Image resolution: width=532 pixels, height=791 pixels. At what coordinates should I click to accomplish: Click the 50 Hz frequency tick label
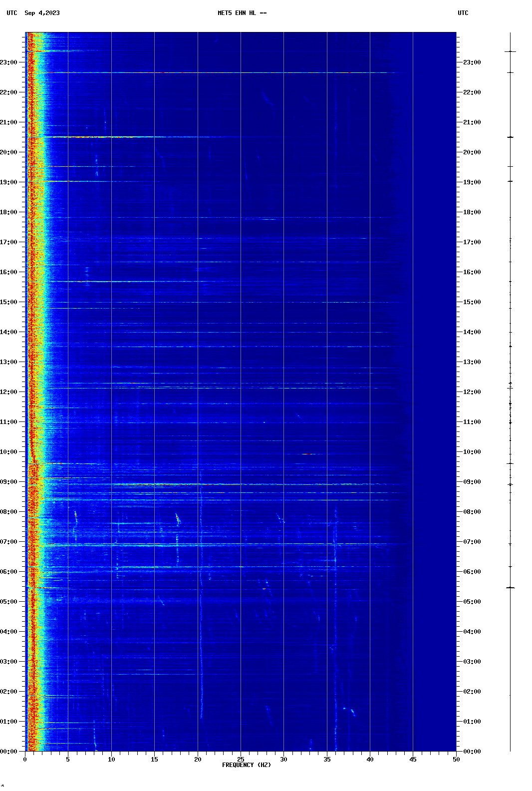[456, 760]
